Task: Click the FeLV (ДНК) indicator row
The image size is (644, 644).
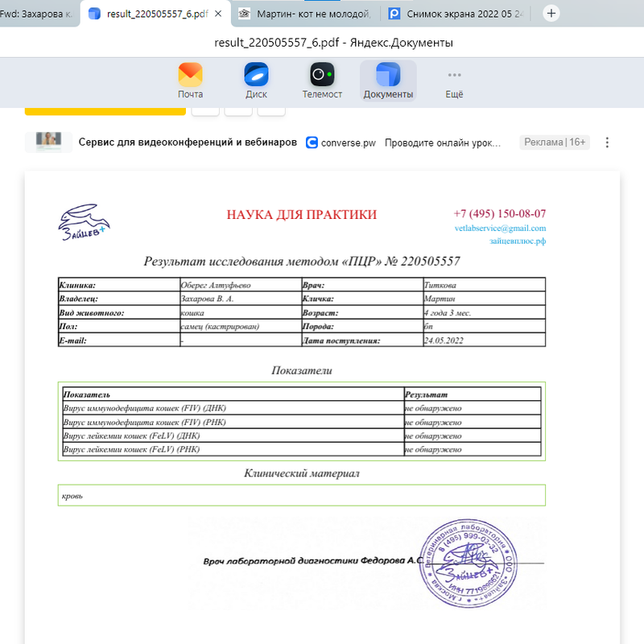Action: click(301, 436)
